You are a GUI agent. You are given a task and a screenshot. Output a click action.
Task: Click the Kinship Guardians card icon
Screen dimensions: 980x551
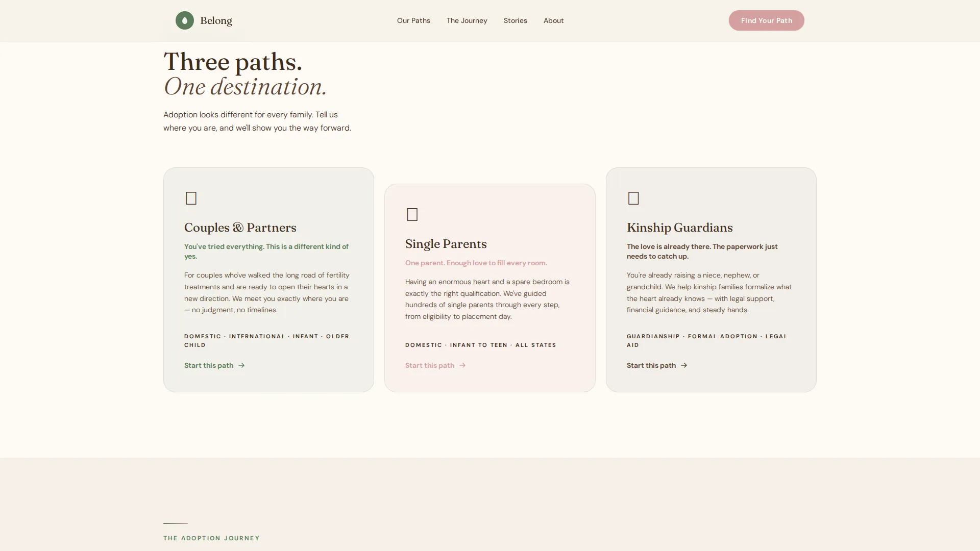tap(633, 198)
